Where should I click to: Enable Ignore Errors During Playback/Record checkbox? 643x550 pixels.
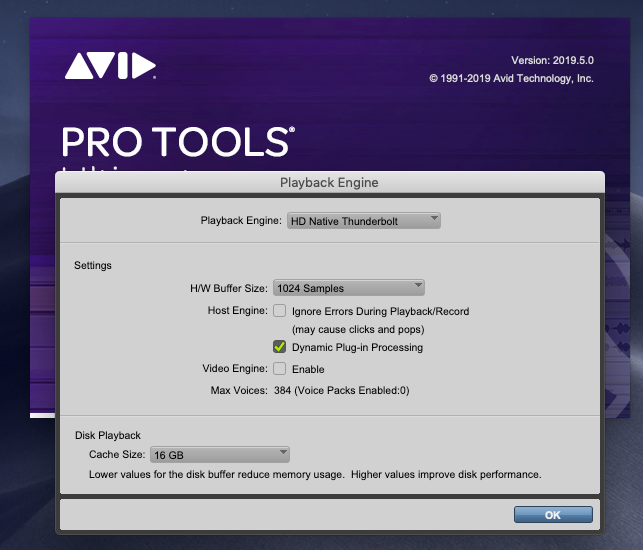(280, 310)
